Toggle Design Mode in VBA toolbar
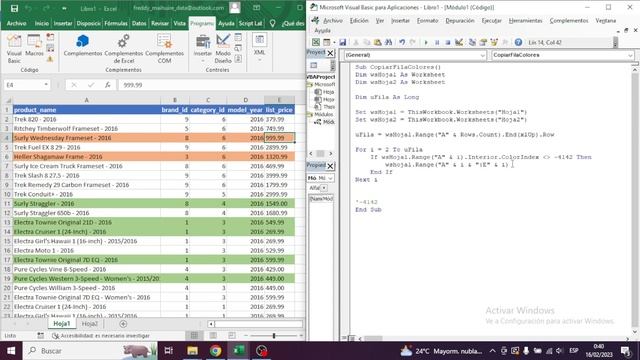 pos(459,42)
